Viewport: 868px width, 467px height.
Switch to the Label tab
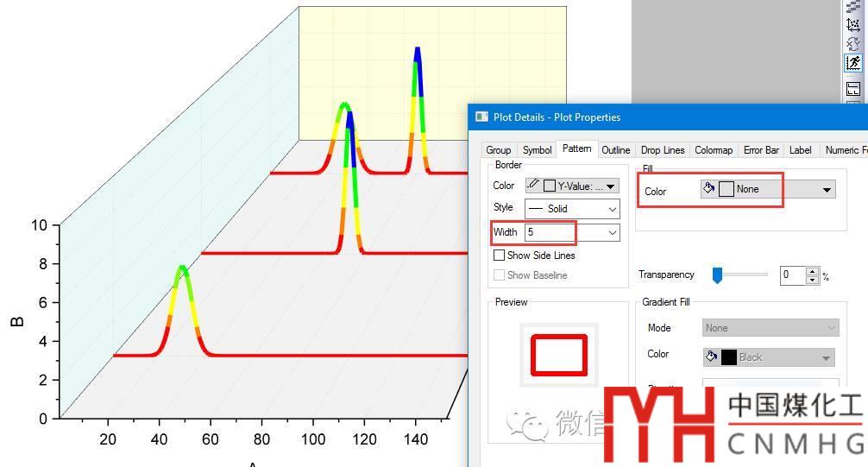point(801,150)
